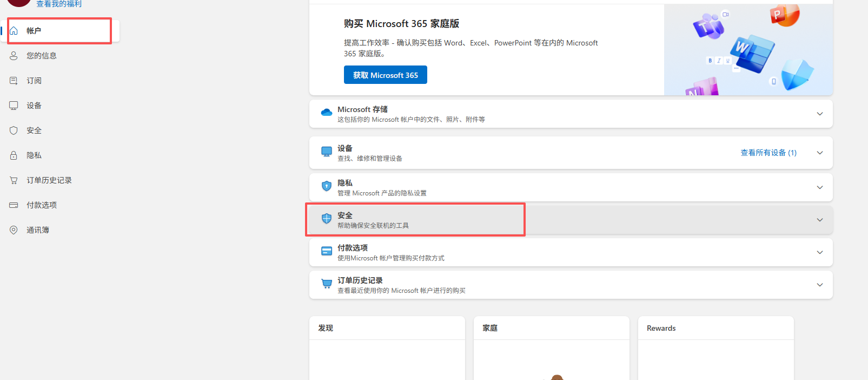Click the location pin icon for 通讯簿
Screen dimensions: 868x380
pyautogui.click(x=14, y=230)
